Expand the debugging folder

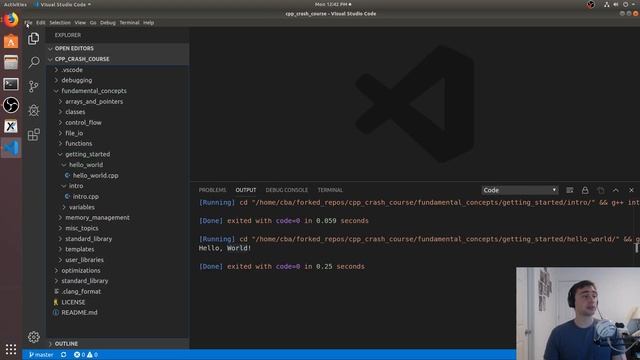(x=118, y=80)
